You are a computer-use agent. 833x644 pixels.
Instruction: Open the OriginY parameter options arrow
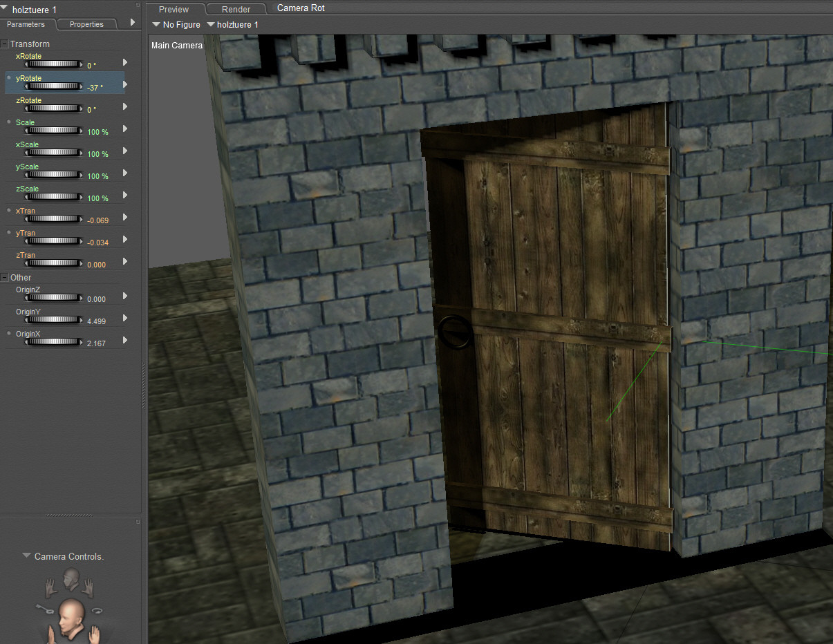point(125,318)
